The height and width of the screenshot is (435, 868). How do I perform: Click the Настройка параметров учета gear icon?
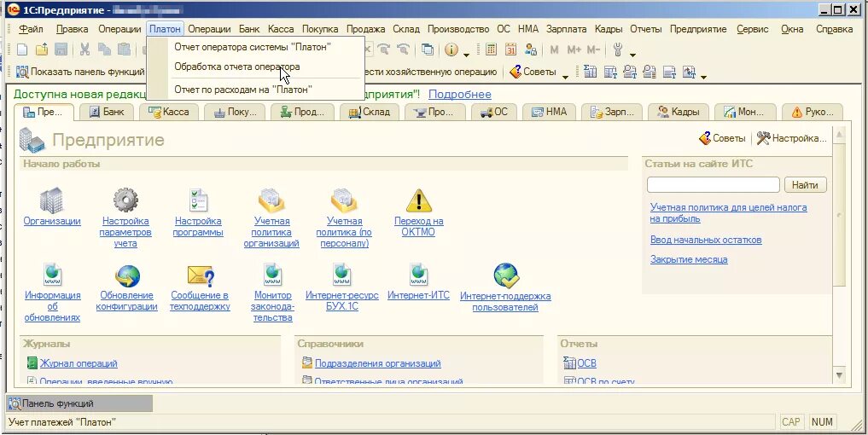click(x=125, y=200)
